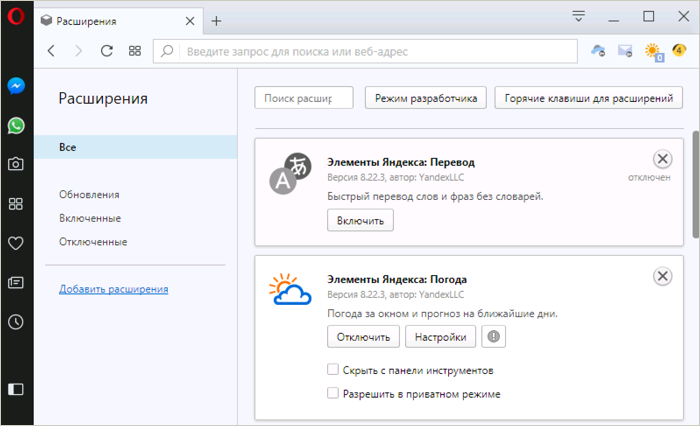Click the Быстрый перевод слов description text
The image size is (700, 426).
pos(435,196)
